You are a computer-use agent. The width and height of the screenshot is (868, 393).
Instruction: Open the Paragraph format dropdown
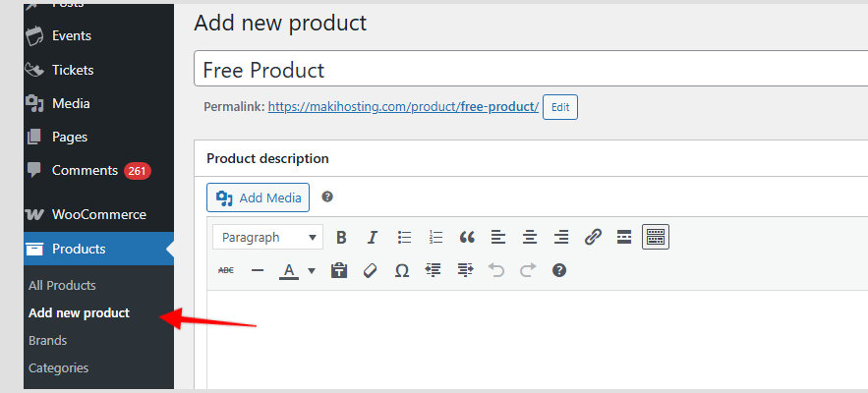(x=268, y=237)
